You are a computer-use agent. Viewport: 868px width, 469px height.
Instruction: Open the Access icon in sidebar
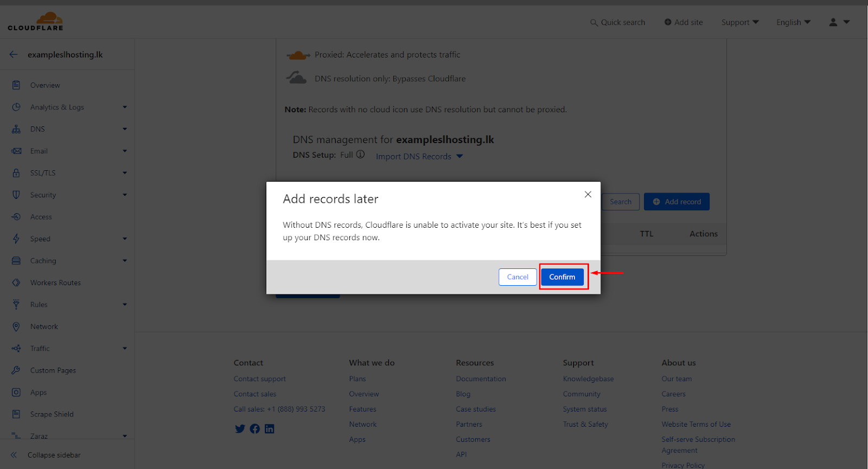[16, 217]
